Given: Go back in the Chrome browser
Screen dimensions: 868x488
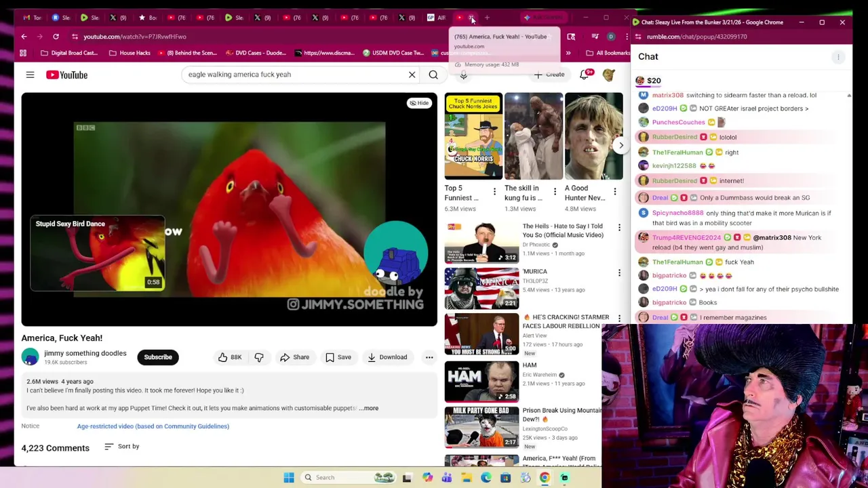Looking at the screenshot, I should pyautogui.click(x=24, y=37).
